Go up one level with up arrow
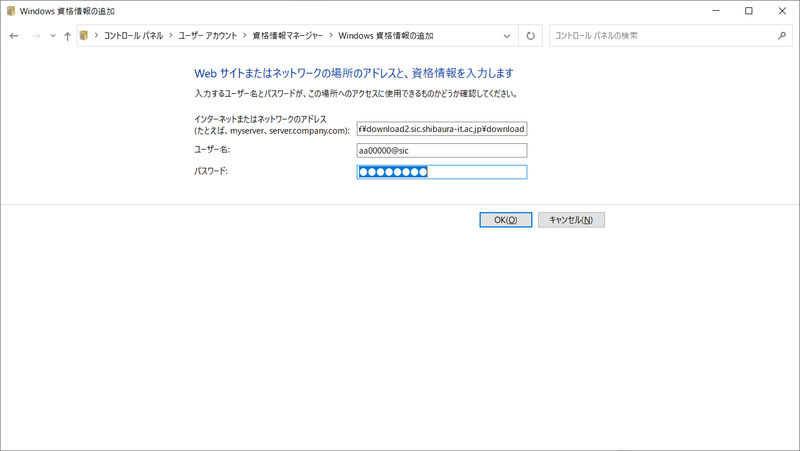This screenshot has width=800, height=451. (67, 36)
